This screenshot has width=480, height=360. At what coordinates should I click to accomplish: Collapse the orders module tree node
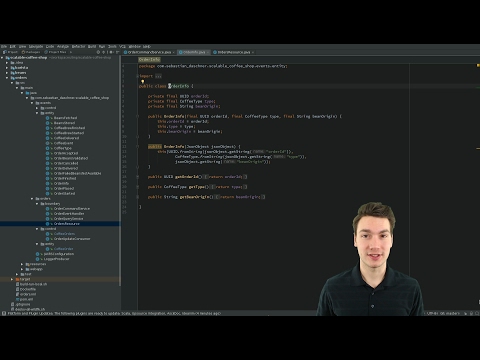[7, 78]
